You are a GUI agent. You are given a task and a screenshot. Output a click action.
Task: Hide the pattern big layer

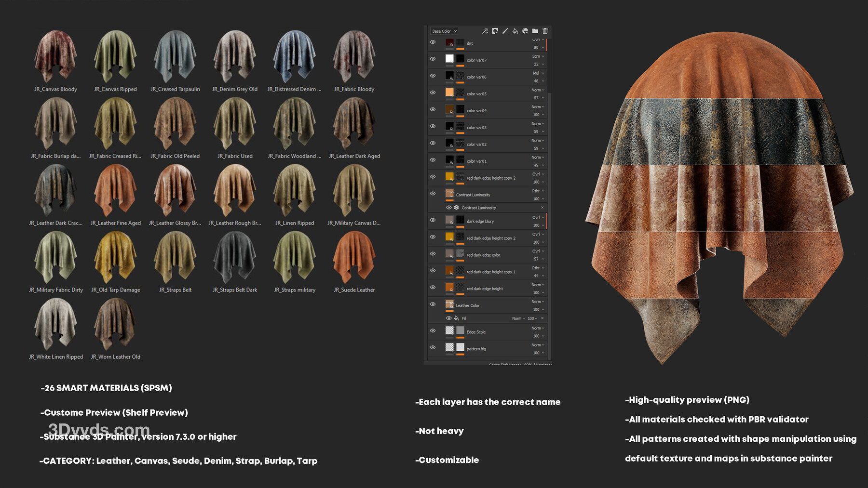pos(433,347)
